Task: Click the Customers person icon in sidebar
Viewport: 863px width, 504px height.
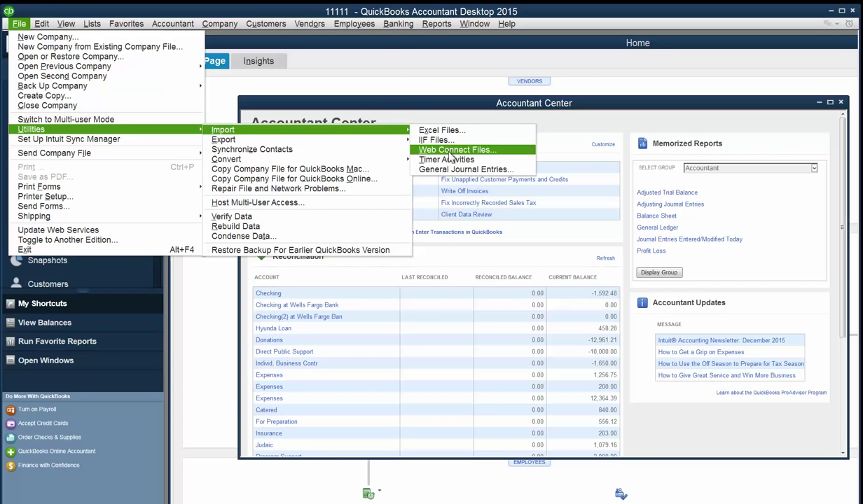Action: click(x=16, y=283)
